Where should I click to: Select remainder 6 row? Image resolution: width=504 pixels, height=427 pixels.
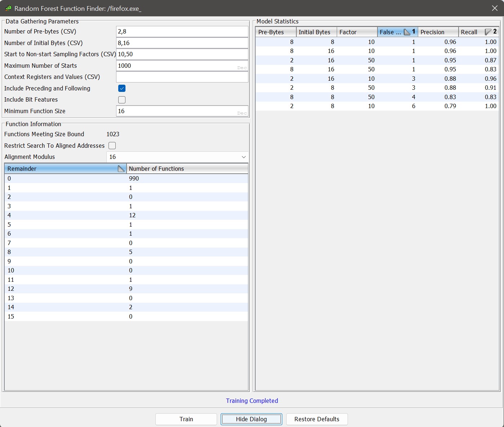click(x=126, y=233)
